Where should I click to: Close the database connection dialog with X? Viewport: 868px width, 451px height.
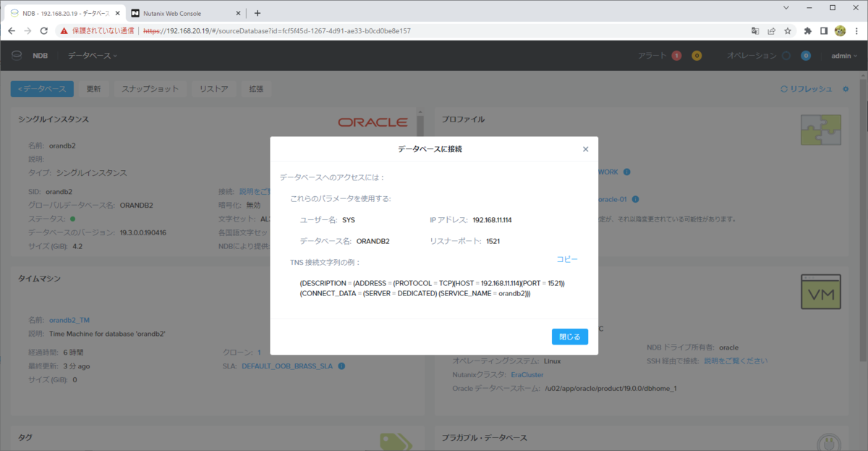(586, 149)
